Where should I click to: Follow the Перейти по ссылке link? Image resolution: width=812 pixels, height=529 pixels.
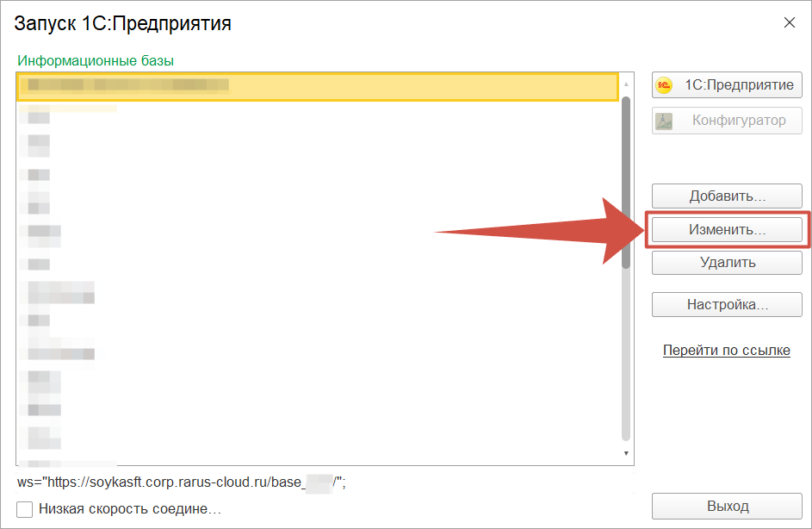click(x=726, y=351)
